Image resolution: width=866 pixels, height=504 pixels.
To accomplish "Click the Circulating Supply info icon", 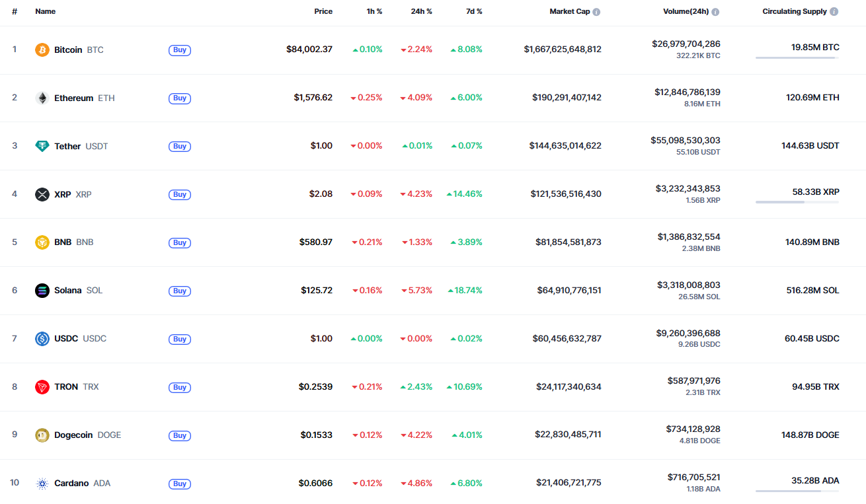I will point(834,12).
